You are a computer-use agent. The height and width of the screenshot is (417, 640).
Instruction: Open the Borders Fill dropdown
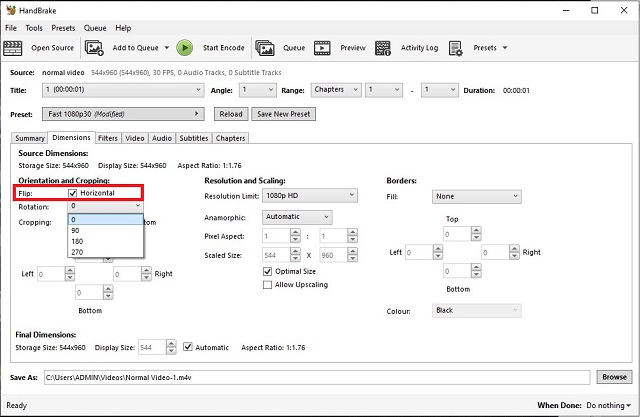476,197
